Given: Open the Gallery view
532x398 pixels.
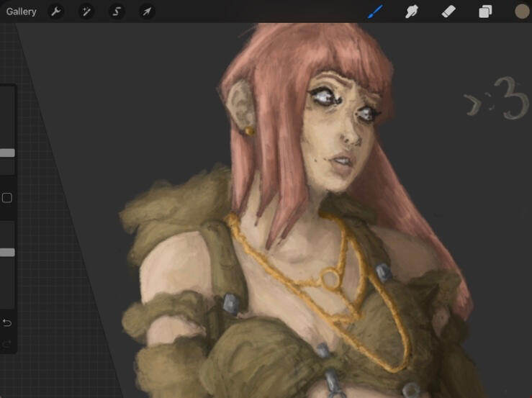Looking at the screenshot, I should tap(22, 12).
